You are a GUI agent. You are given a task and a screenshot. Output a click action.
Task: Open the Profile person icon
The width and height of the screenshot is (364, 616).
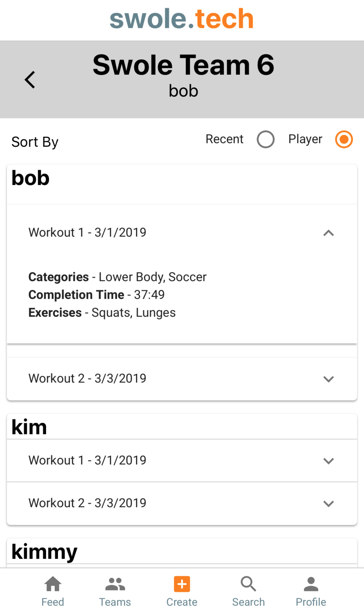click(x=311, y=584)
